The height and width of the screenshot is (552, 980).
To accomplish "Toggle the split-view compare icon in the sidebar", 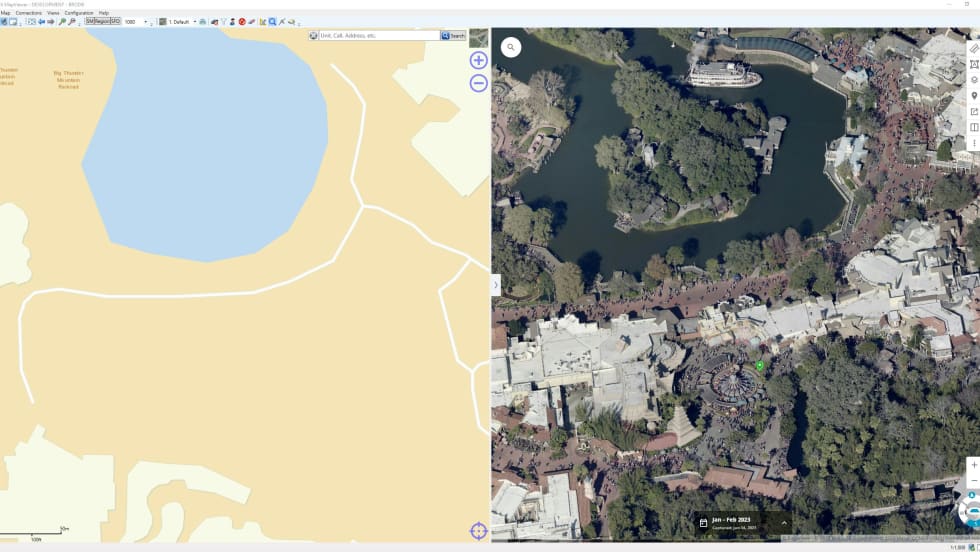I will pos(974,128).
